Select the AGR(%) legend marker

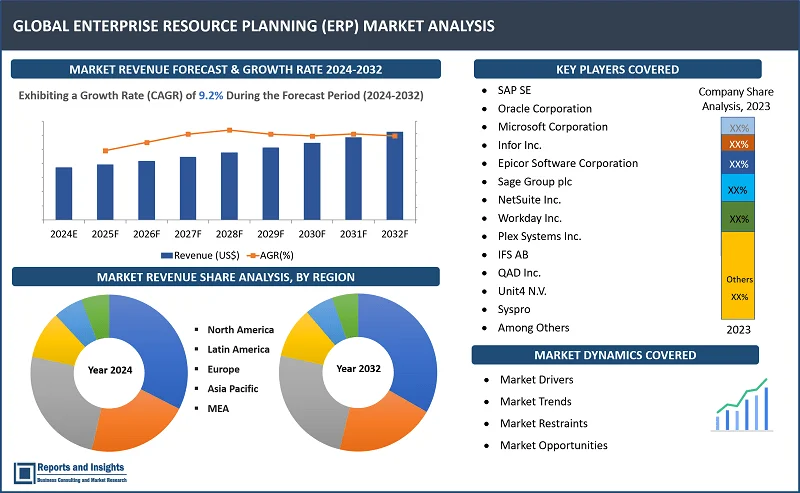(x=253, y=255)
